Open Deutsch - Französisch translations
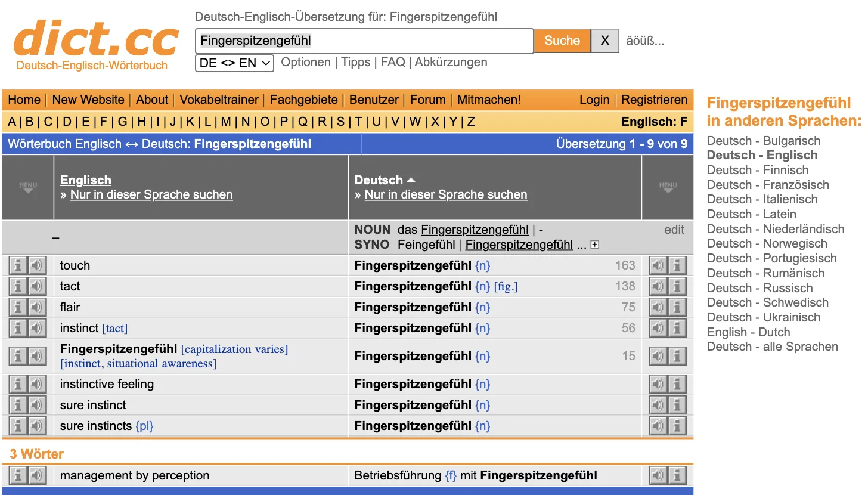Image resolution: width=868 pixels, height=495 pixels. tap(768, 185)
